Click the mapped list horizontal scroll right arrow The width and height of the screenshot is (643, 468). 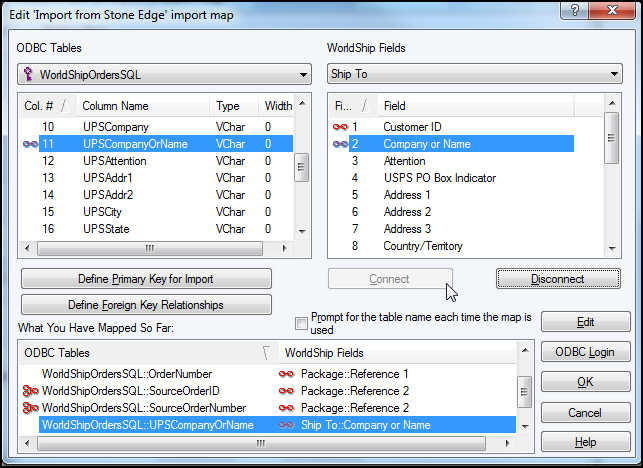click(x=507, y=443)
